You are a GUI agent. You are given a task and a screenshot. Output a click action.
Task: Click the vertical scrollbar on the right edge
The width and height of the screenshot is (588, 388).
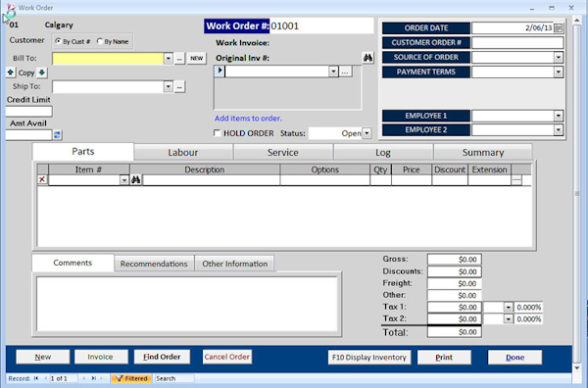click(x=577, y=194)
